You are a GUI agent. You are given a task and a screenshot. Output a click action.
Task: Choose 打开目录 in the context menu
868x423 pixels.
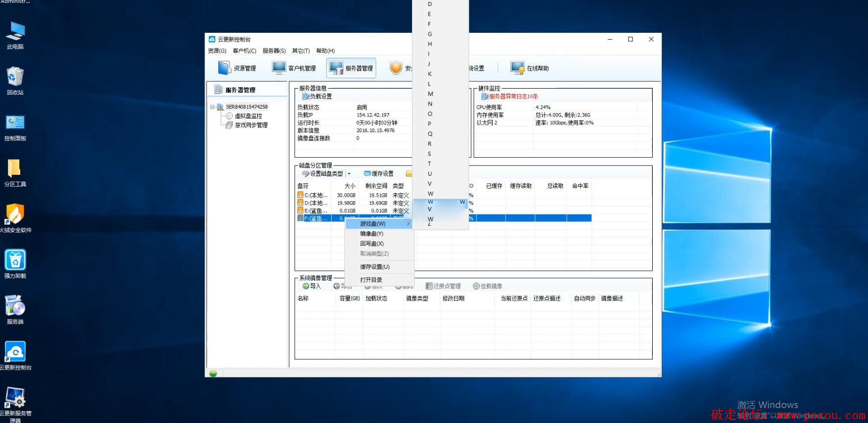[x=379, y=280]
